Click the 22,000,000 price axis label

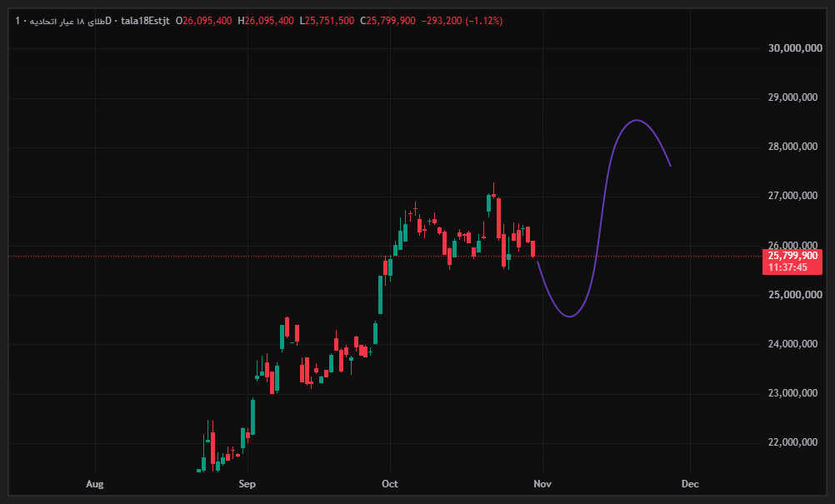(793, 442)
